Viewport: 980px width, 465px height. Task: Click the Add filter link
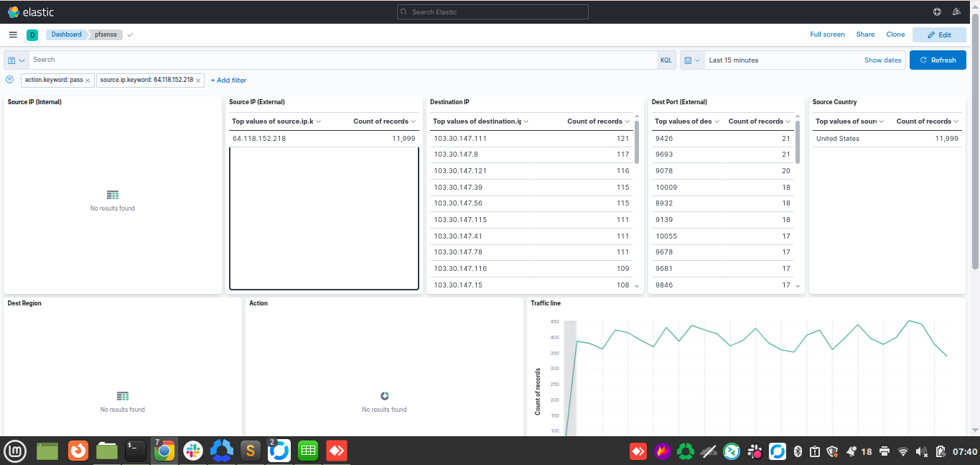(x=228, y=80)
